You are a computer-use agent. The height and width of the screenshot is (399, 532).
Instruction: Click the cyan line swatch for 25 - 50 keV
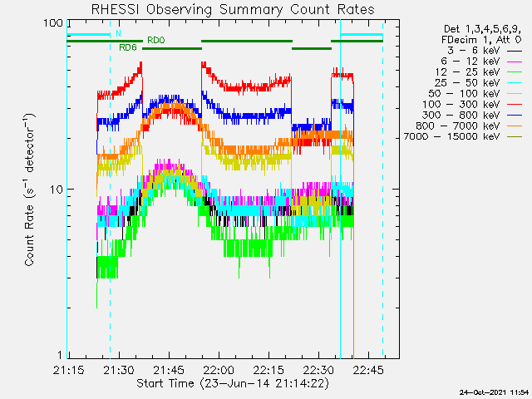pyautogui.click(x=515, y=83)
